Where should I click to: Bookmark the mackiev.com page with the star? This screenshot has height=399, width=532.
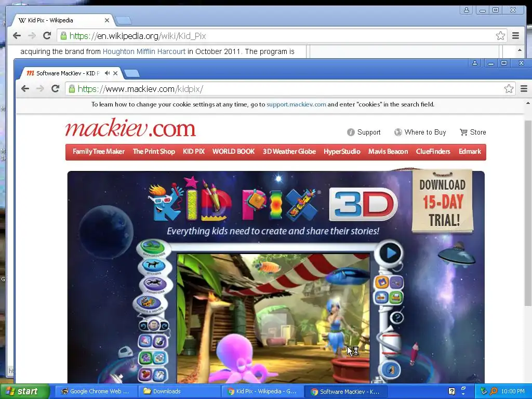(x=509, y=89)
